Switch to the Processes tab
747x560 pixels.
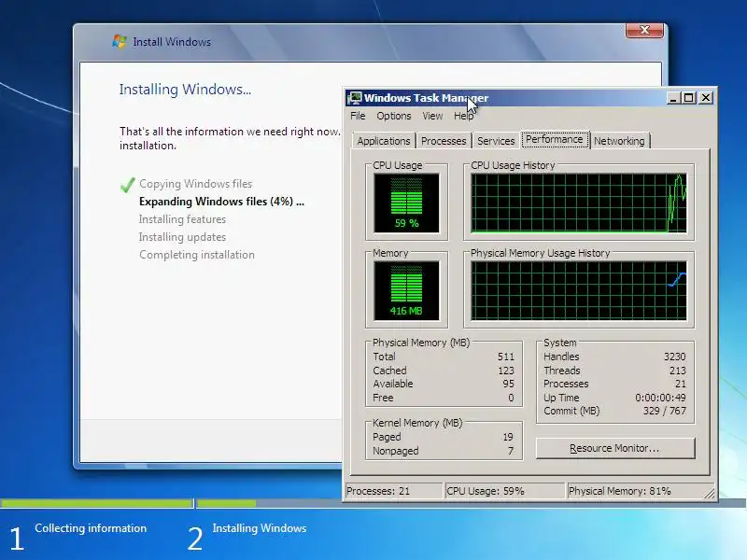(444, 141)
